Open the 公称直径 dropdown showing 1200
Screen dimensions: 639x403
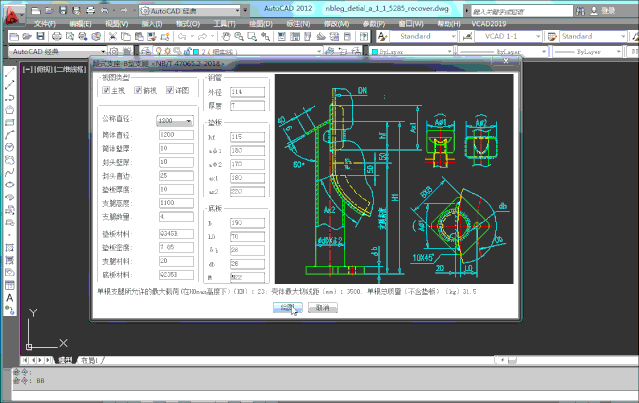tap(175, 120)
